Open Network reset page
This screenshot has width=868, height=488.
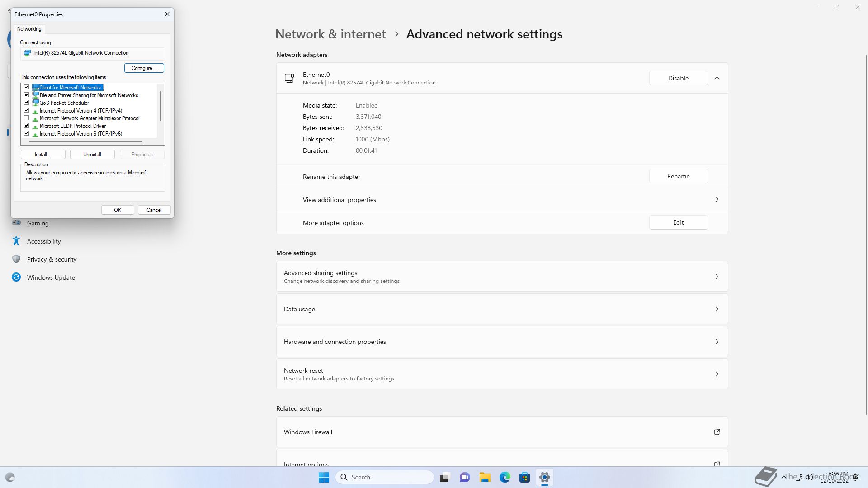[502, 374]
